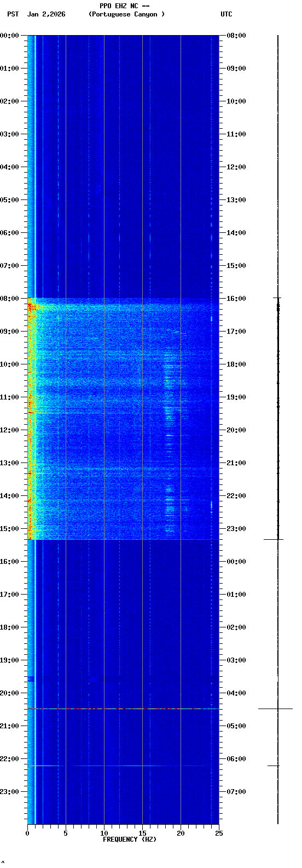Click the UTC axis '06:00' label

click(236, 759)
